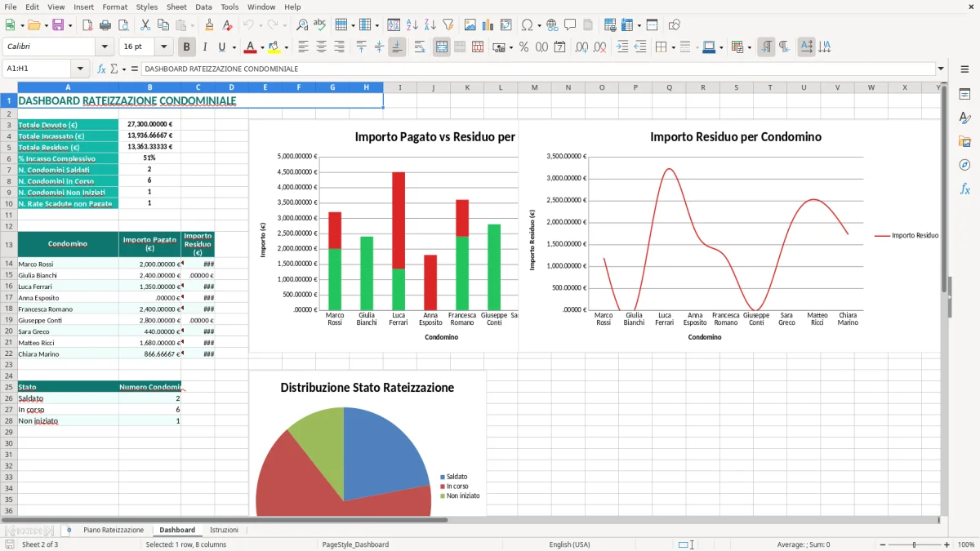Click the Save document icon

58,25
